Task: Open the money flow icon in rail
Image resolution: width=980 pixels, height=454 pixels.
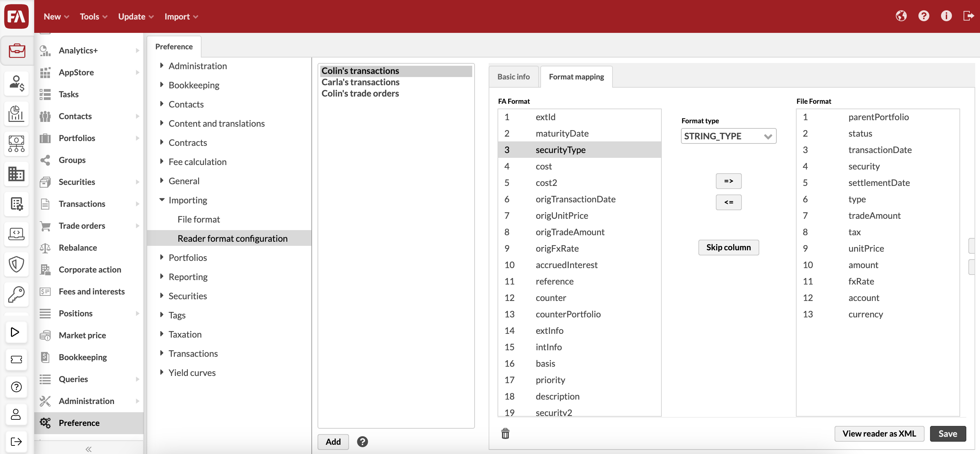Action: (17, 144)
